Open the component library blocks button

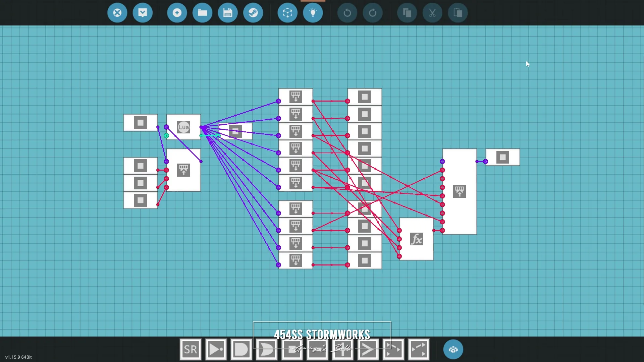click(453, 350)
